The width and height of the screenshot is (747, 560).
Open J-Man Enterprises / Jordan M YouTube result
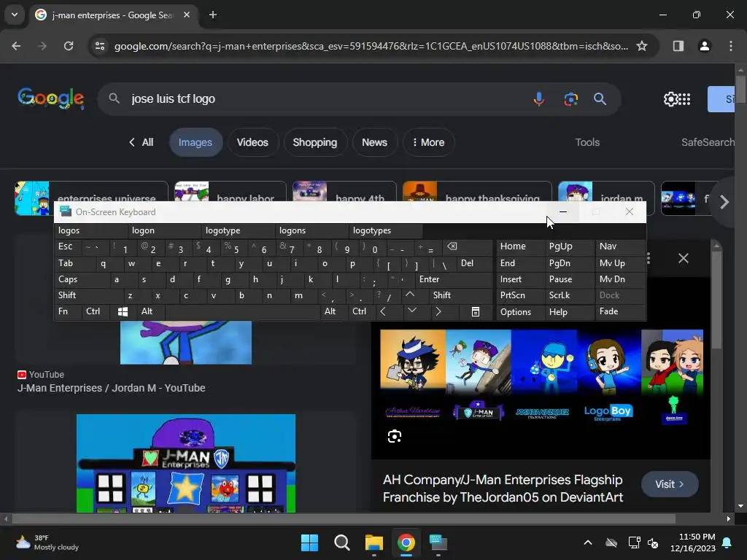(111, 388)
